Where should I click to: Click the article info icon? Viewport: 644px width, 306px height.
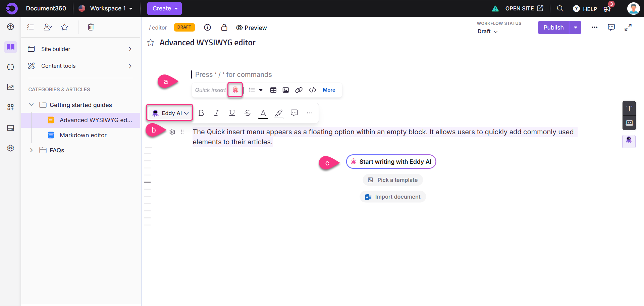[208, 28]
